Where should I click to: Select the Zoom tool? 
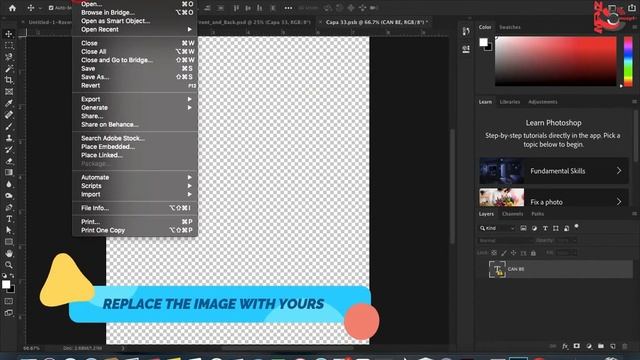pos(9,264)
